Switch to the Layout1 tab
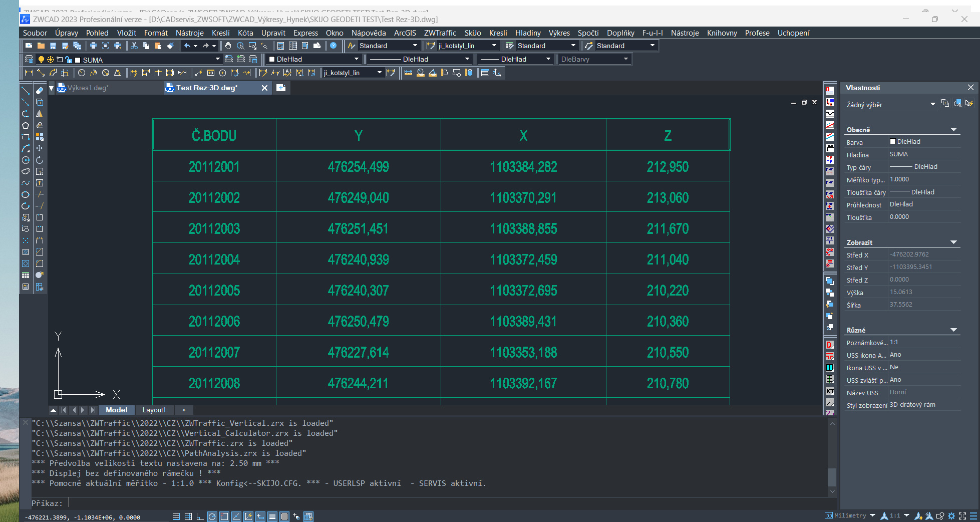This screenshot has width=980, height=522. (x=154, y=410)
